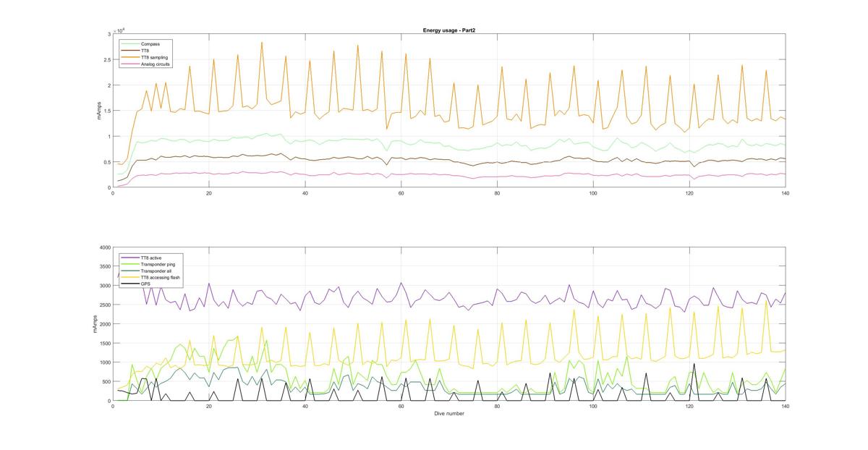Click the y-axis tick '1500' in lower plot
This screenshot has height=450, width=868.
[105, 344]
